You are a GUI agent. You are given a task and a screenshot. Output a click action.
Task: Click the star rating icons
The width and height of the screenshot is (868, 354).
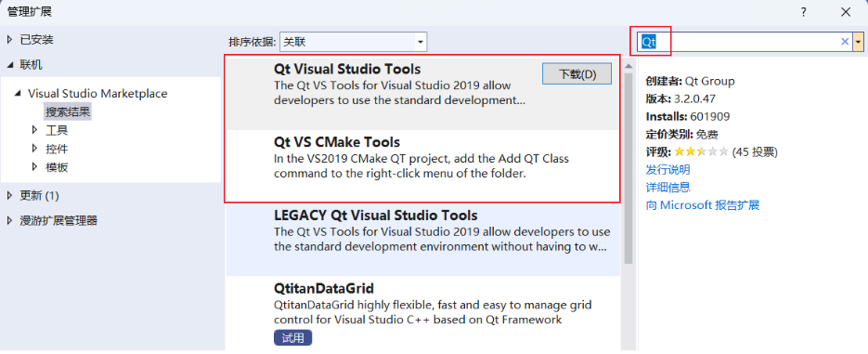701,151
